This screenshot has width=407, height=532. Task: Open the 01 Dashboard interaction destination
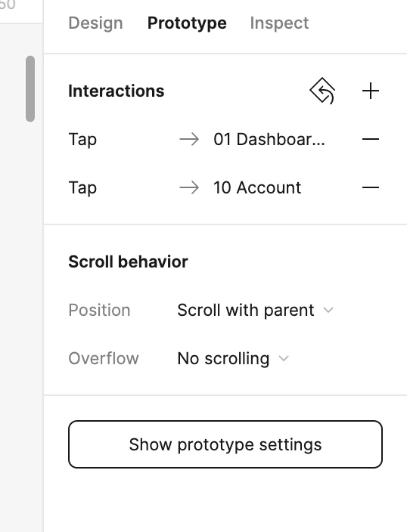(269, 139)
